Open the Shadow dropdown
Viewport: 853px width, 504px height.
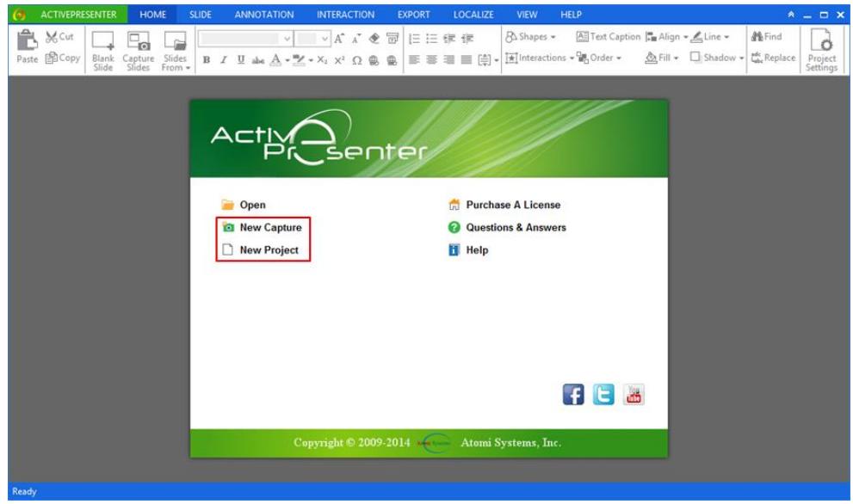click(716, 58)
